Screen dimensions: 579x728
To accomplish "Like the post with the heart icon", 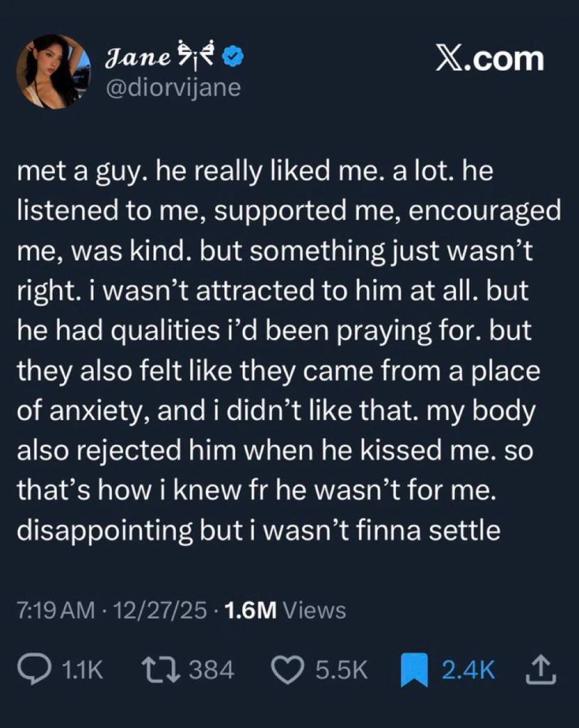I will tap(288, 669).
